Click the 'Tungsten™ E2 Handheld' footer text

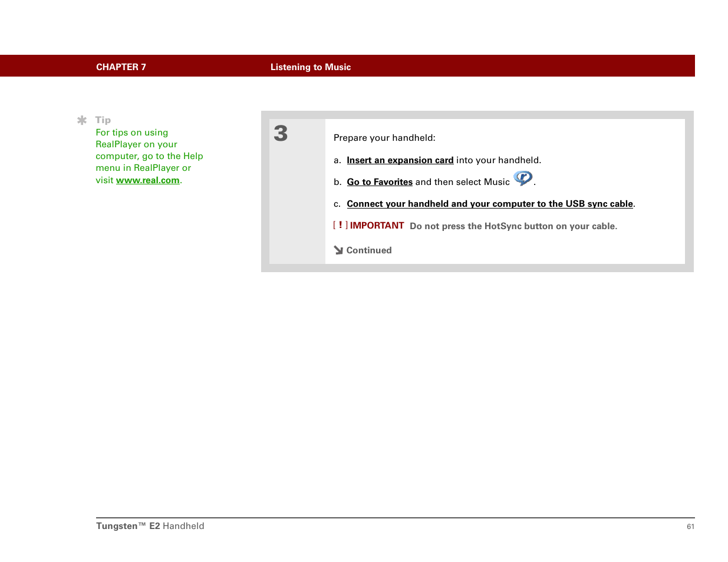click(x=150, y=526)
